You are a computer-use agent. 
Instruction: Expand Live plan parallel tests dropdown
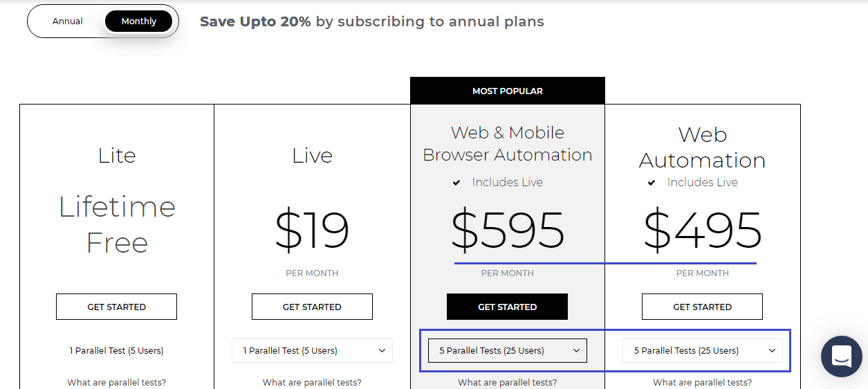(x=312, y=351)
